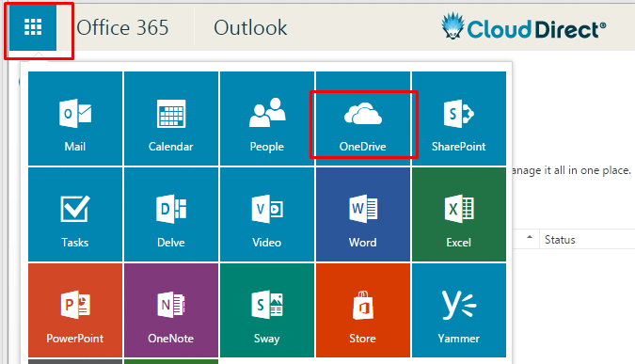Viewport: 635px width, 364px height.
Task: Click the sort arrow beside Status column
Action: (530, 237)
